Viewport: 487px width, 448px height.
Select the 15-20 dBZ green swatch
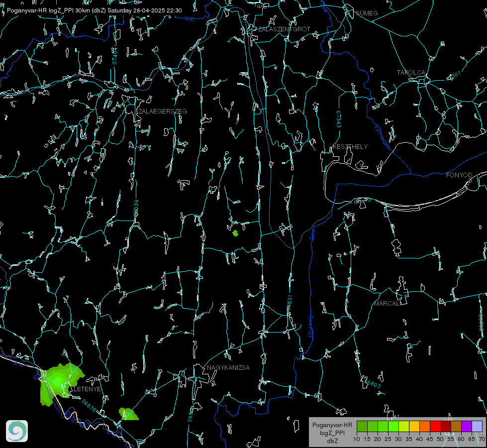[x=373, y=426]
